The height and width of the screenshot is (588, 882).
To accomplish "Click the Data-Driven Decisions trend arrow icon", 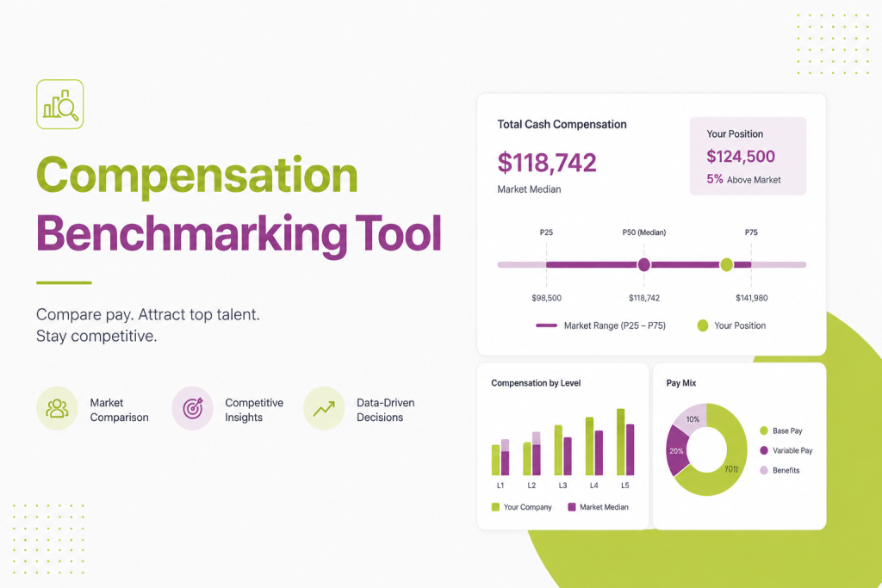I will coord(324,409).
